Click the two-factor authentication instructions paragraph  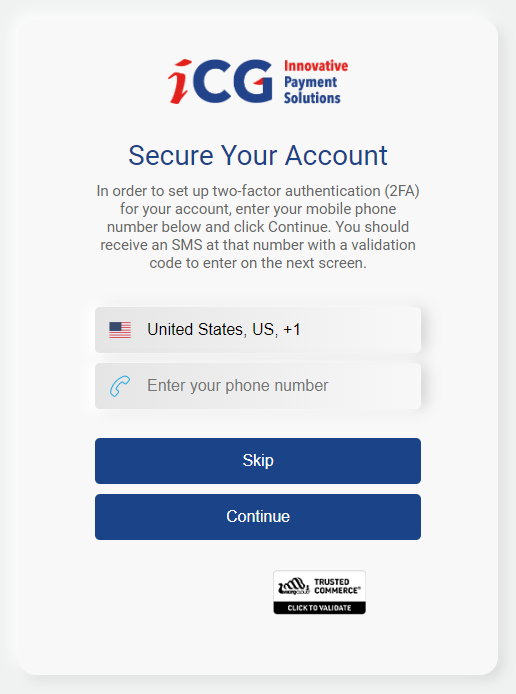[258, 227]
